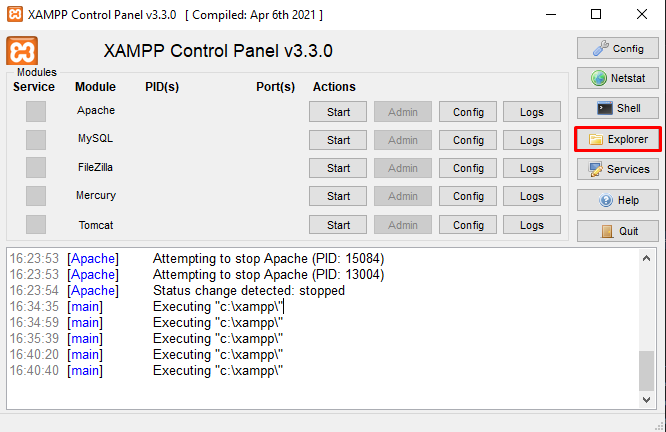Image resolution: width=666 pixels, height=432 pixels.
Task: Maximize the XAMPP window
Action: coord(596,14)
